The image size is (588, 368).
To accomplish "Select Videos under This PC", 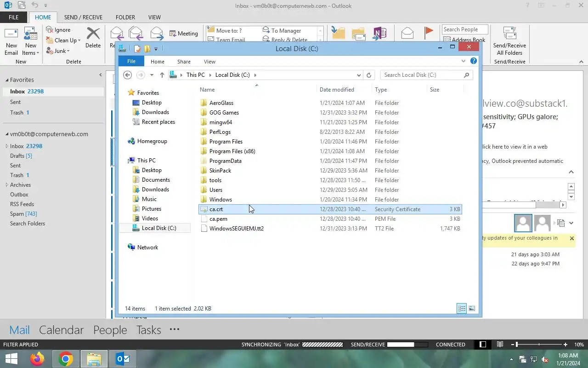I will [150, 218].
